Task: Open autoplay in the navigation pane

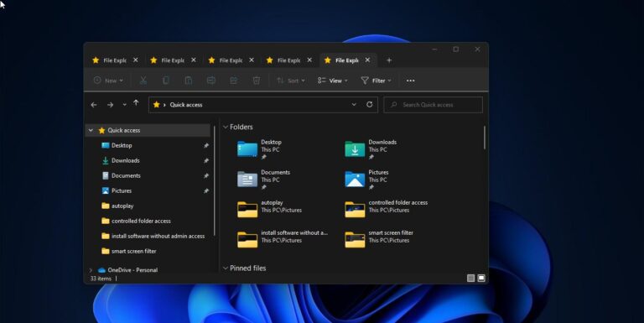Action: [122, 206]
